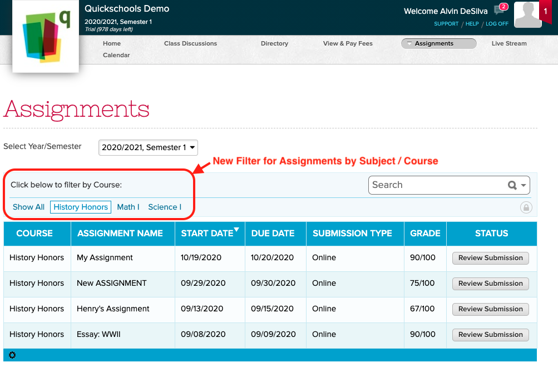
Task: Click the Start Date sort arrow
Action: 236,230
